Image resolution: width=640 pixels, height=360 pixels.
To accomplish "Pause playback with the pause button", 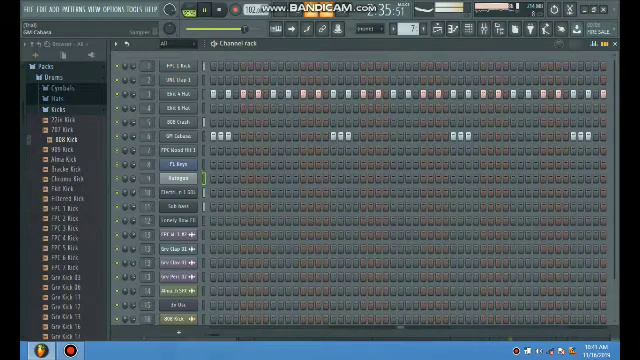I will coord(204,10).
